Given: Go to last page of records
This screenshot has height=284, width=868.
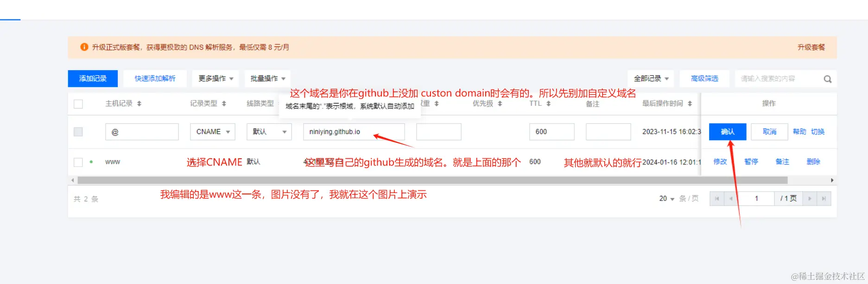Looking at the screenshot, I should [x=824, y=199].
